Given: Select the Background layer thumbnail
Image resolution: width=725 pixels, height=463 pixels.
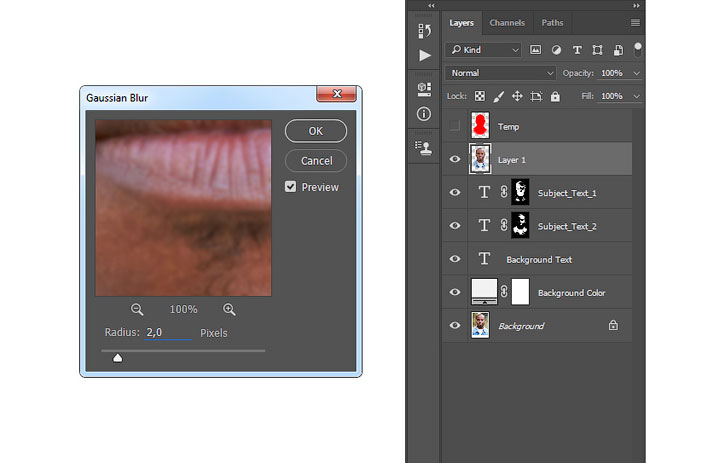Looking at the screenshot, I should tap(480, 325).
